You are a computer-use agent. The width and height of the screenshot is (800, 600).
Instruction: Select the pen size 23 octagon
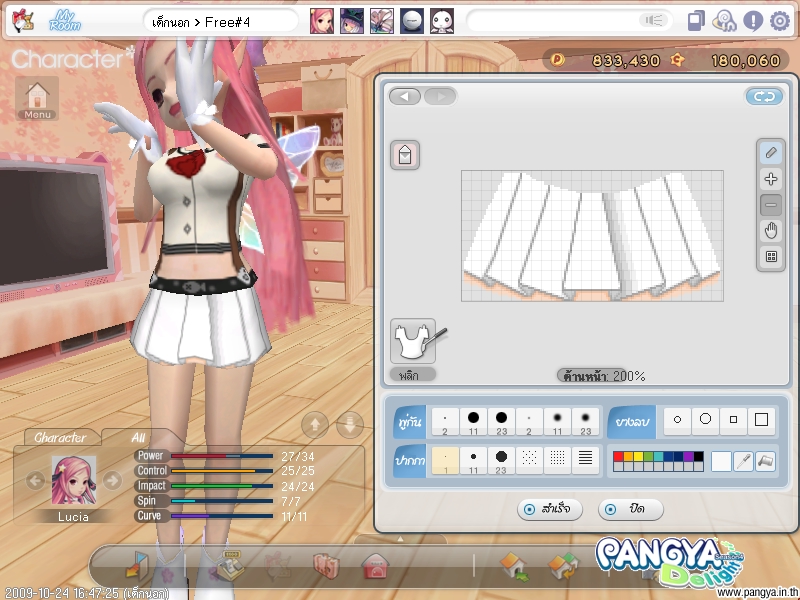coord(502,461)
